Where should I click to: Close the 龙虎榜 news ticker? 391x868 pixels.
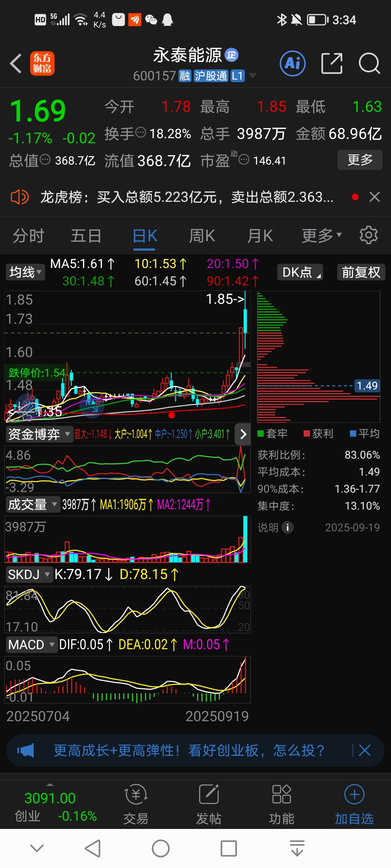click(374, 197)
